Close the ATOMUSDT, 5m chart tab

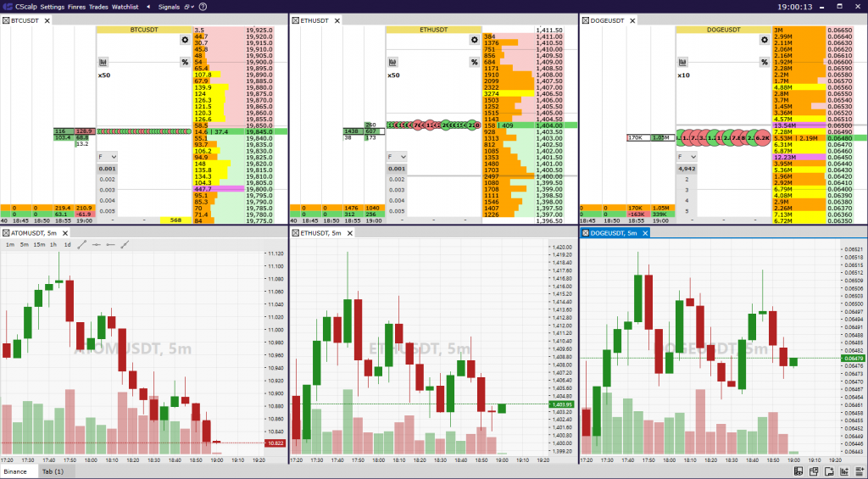click(x=64, y=233)
